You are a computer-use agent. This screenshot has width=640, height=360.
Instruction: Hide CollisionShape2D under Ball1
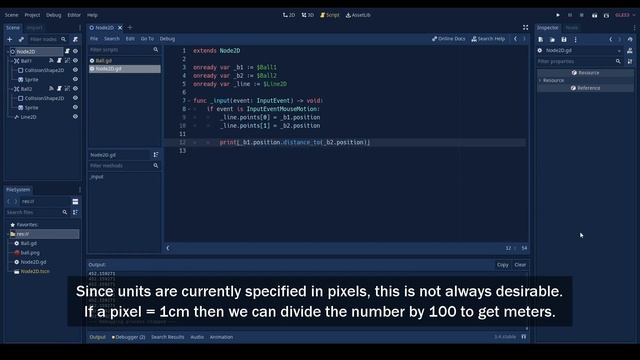click(x=75, y=70)
